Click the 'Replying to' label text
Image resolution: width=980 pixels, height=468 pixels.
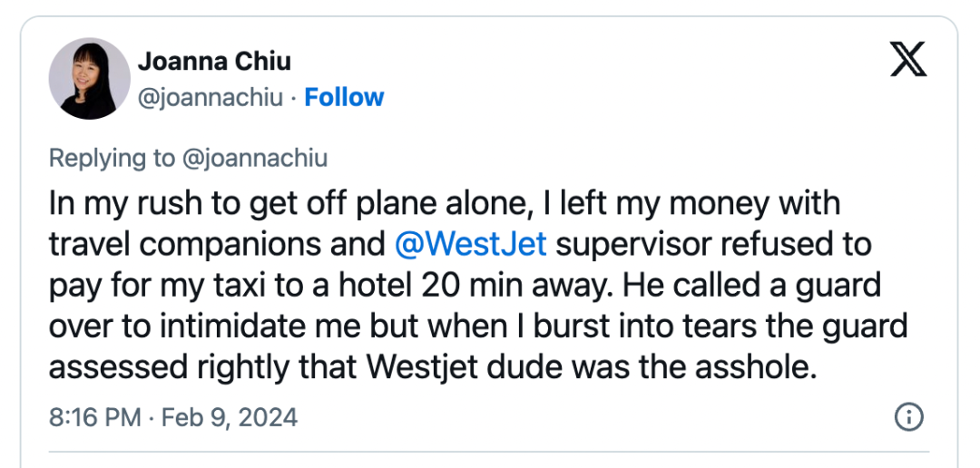click(112, 158)
